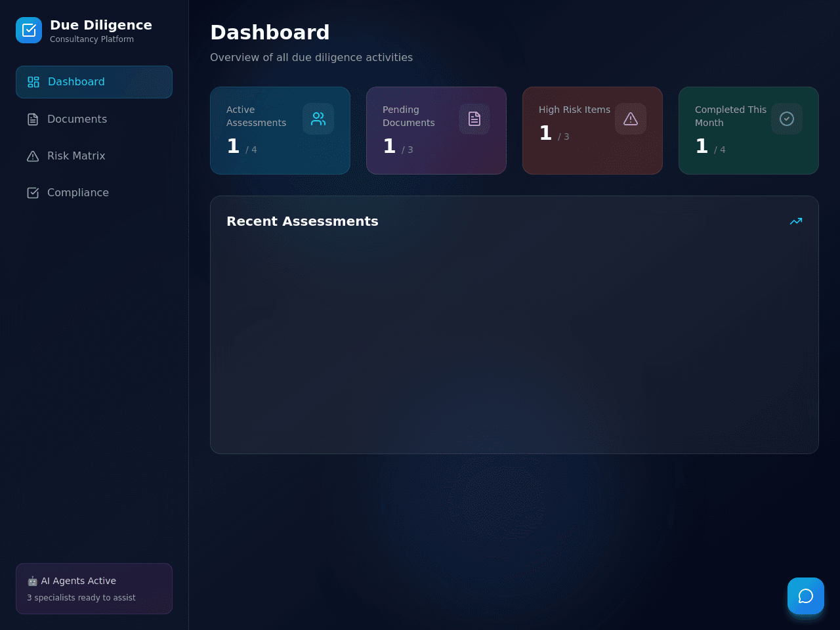Screen dimensions: 840x630
Task: Click the document icon on Pending Documents card
Action: tap(474, 119)
